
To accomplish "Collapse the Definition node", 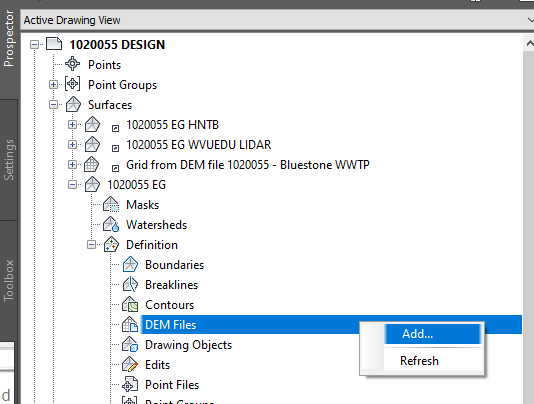I will click(91, 245).
